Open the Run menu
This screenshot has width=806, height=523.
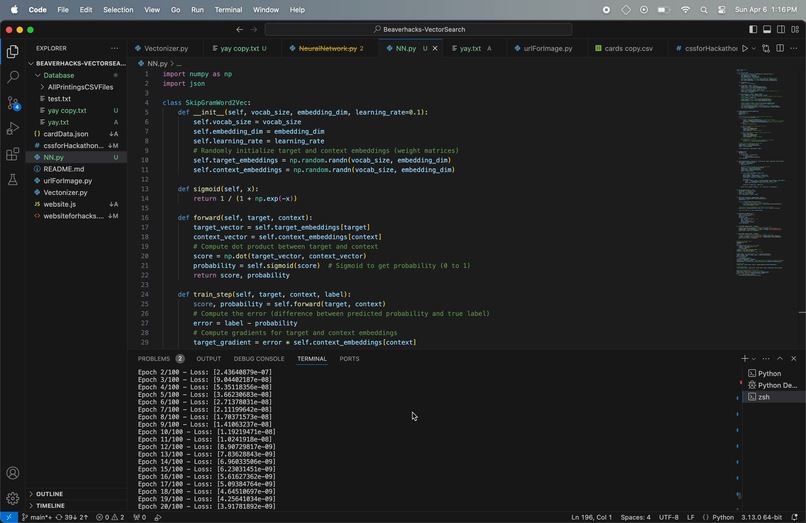point(197,10)
